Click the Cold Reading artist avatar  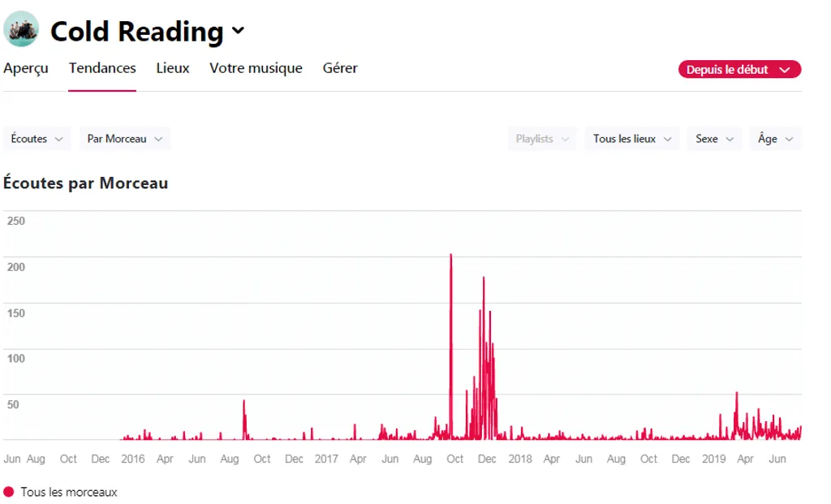(21, 29)
